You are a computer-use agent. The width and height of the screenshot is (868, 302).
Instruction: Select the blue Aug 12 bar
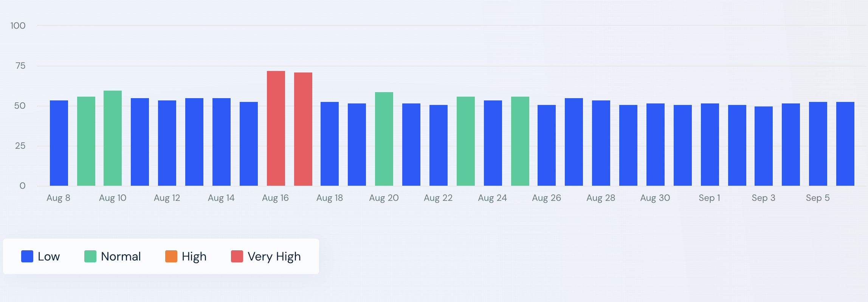[x=167, y=143]
